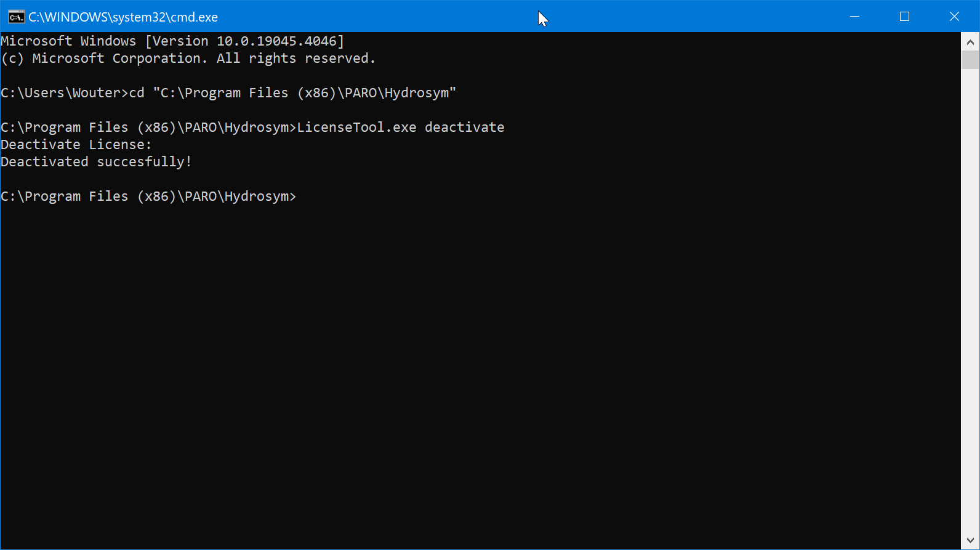This screenshot has width=980, height=550.
Task: Click the C:\WINDOWS\system32\cmd.exe title text
Action: [x=122, y=17]
